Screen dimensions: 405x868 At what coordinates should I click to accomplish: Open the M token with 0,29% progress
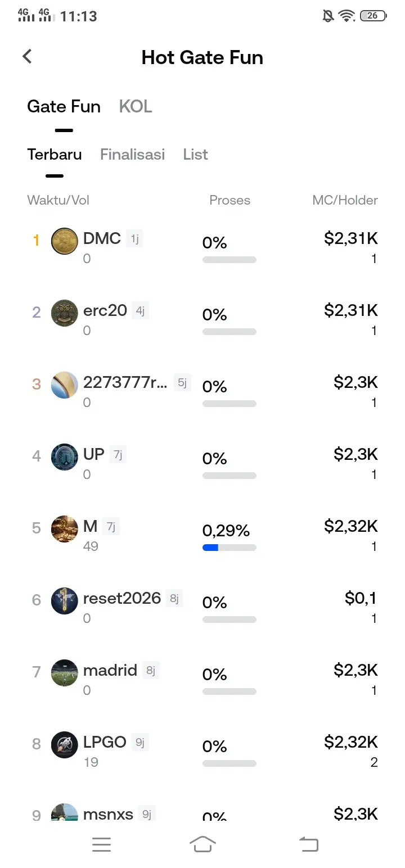tap(202, 535)
